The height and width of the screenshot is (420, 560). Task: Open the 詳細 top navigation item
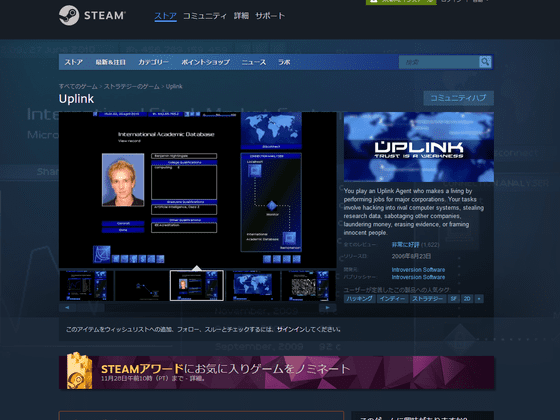pyautogui.click(x=241, y=16)
